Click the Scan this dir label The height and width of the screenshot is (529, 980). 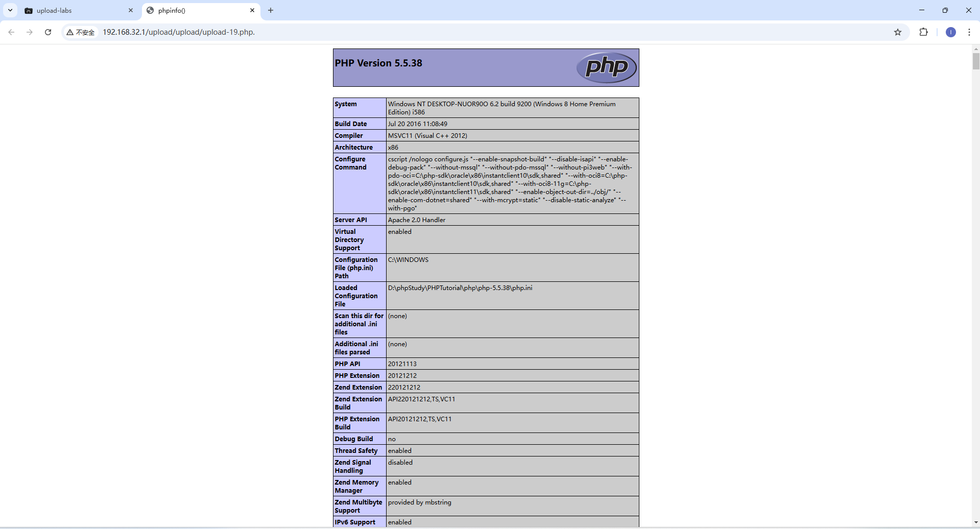point(359,324)
